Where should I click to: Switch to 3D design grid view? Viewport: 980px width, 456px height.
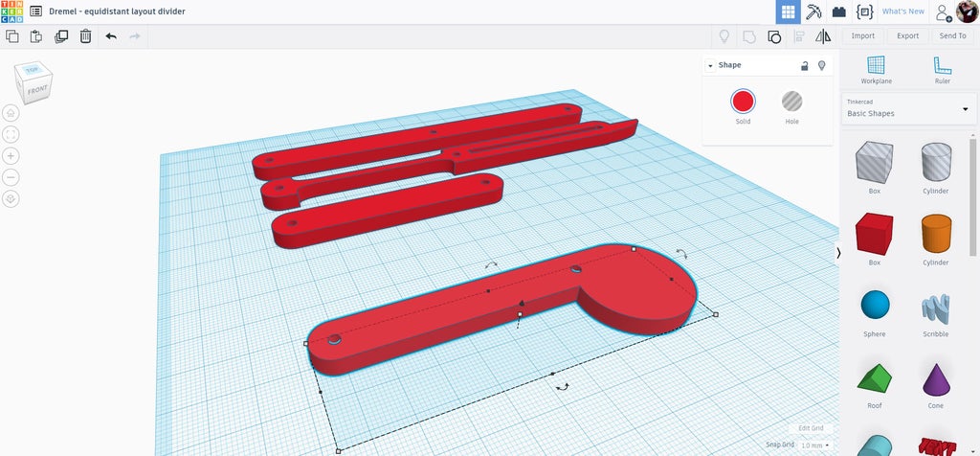(x=789, y=11)
